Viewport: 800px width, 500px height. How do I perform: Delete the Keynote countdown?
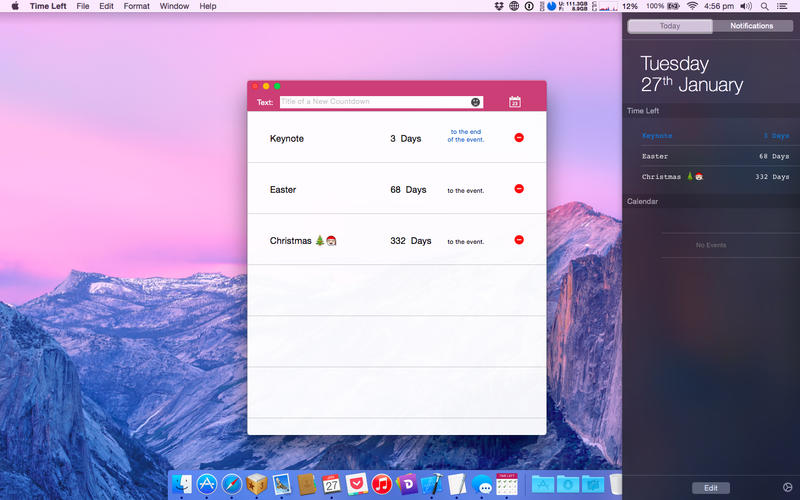[519, 137]
